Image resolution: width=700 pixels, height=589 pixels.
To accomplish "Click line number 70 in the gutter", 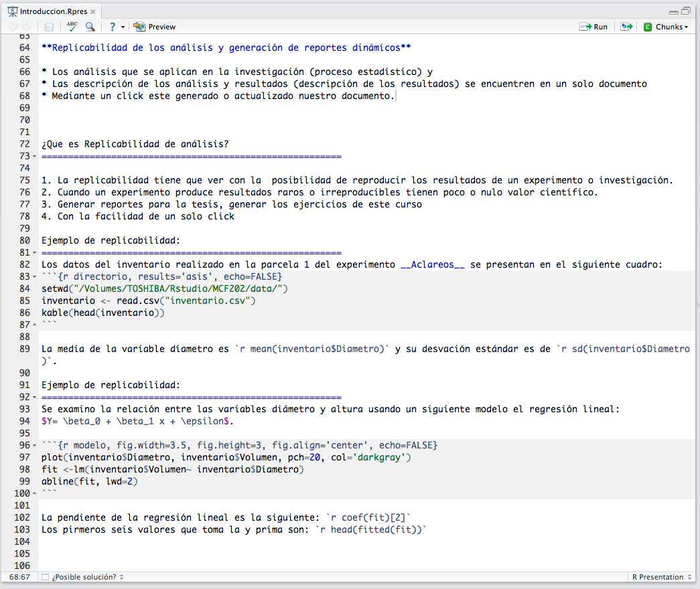I will pos(25,120).
